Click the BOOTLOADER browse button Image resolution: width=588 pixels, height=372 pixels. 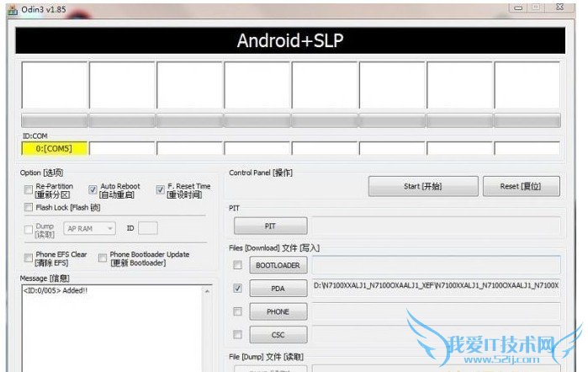coord(278,265)
